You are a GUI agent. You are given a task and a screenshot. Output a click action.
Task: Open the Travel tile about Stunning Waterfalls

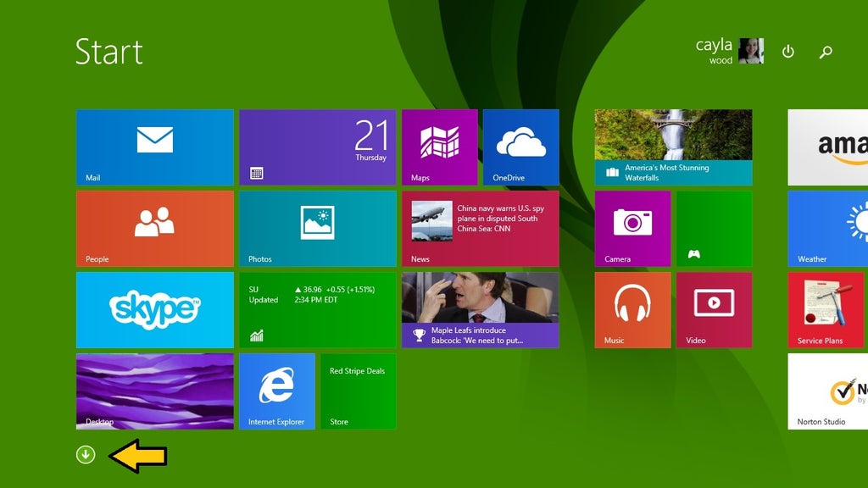673,147
